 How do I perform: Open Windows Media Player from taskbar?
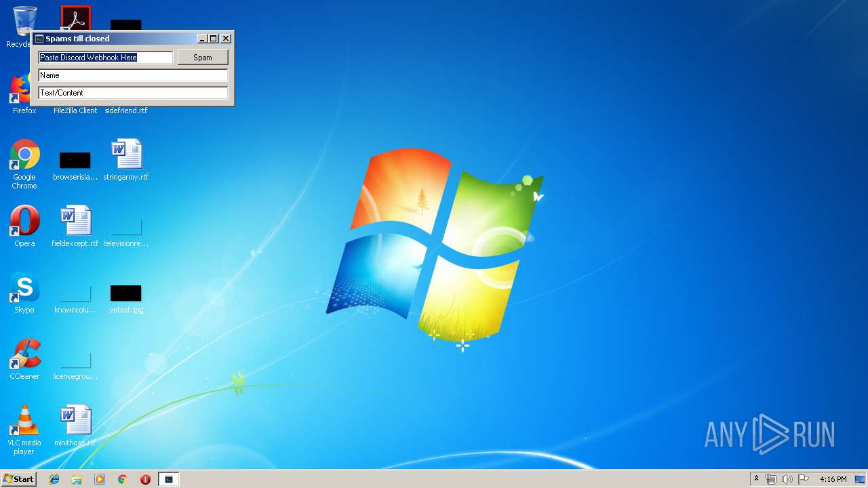tap(100, 479)
